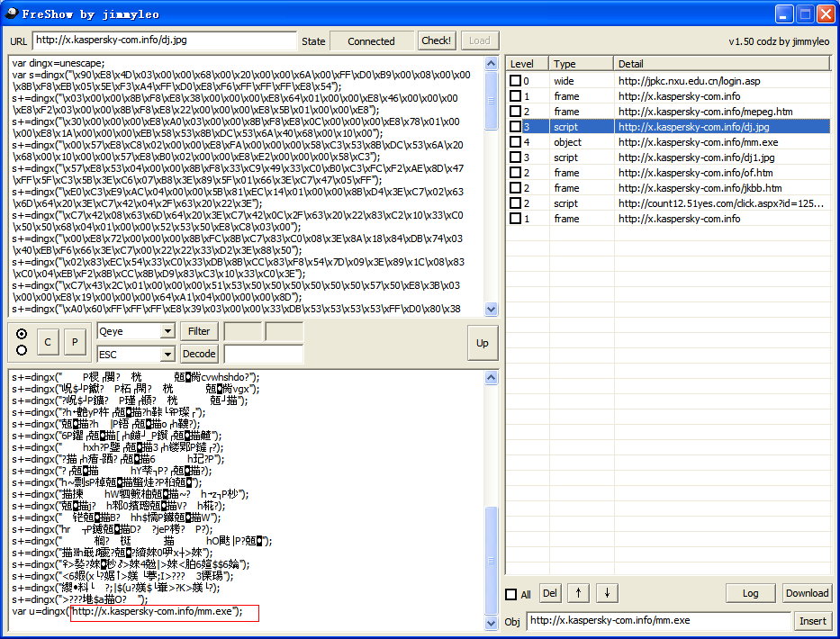
Task: Click the second small field right of Filter
Action: (x=285, y=331)
